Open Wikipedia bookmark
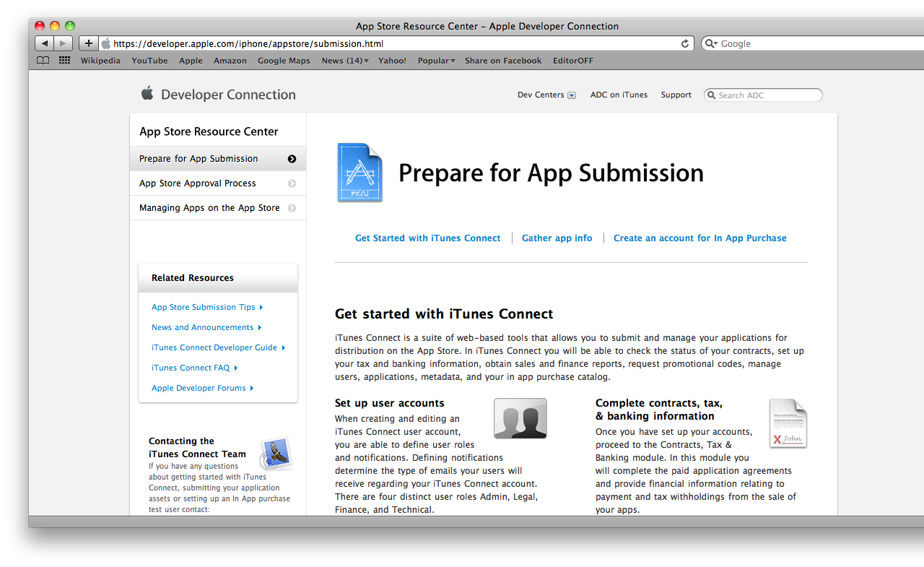Image resolution: width=924 pixels, height=567 pixels. point(100,61)
